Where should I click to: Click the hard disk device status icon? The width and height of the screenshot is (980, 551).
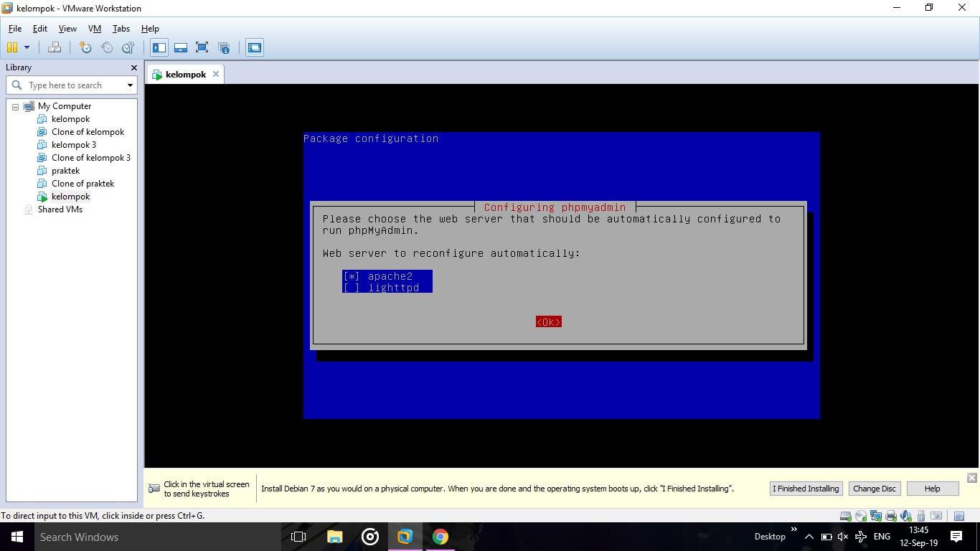point(846,516)
